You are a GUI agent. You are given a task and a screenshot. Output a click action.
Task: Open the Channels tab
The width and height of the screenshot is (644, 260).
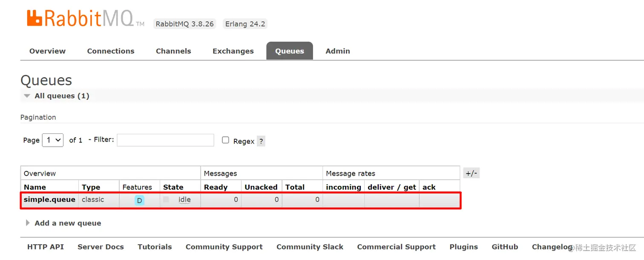click(x=173, y=51)
